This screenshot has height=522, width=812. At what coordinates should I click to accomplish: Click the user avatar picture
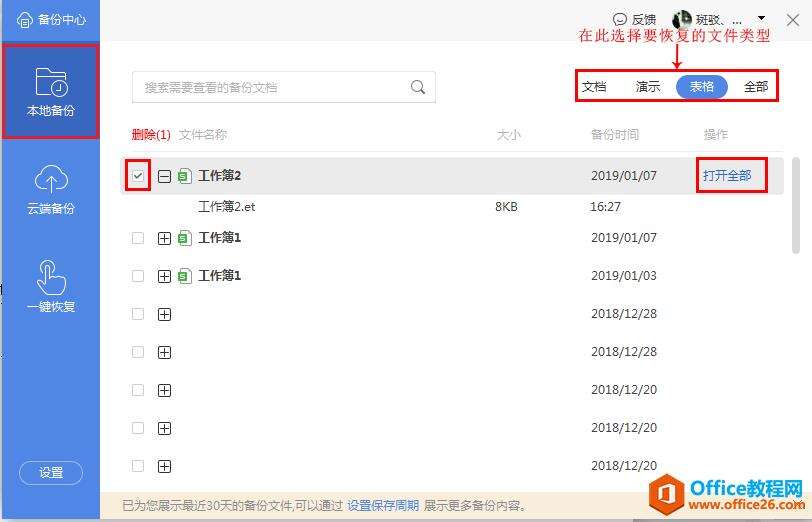click(x=682, y=20)
